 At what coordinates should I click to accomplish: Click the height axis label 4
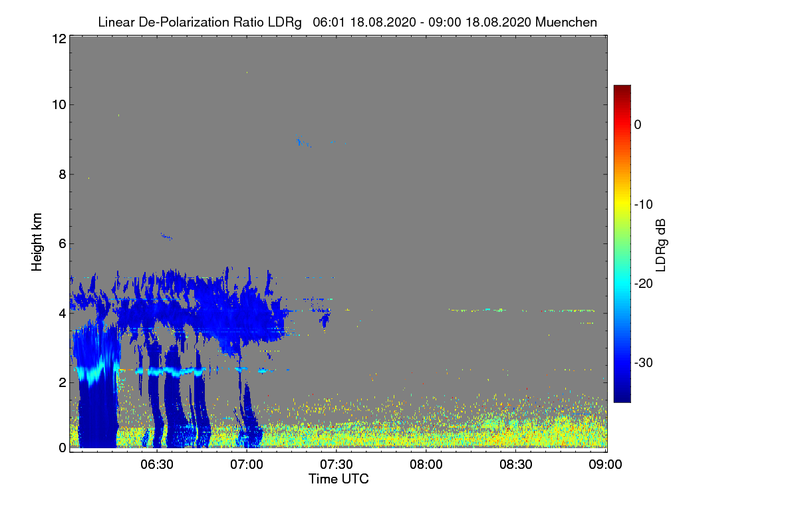pos(62,313)
